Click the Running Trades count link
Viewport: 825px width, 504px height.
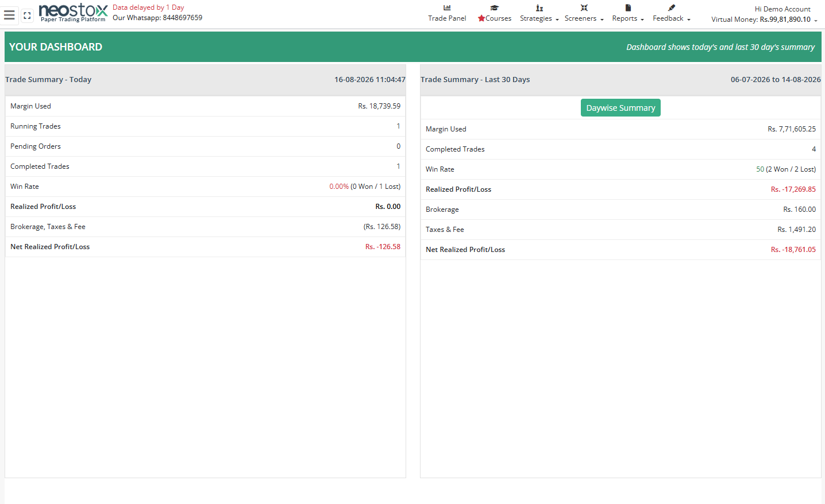point(398,126)
